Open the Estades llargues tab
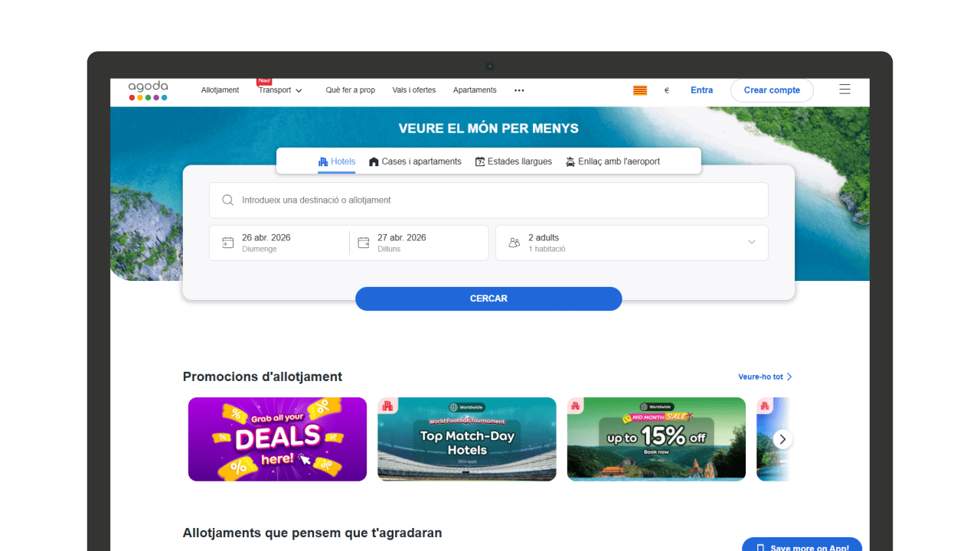 [x=513, y=161]
